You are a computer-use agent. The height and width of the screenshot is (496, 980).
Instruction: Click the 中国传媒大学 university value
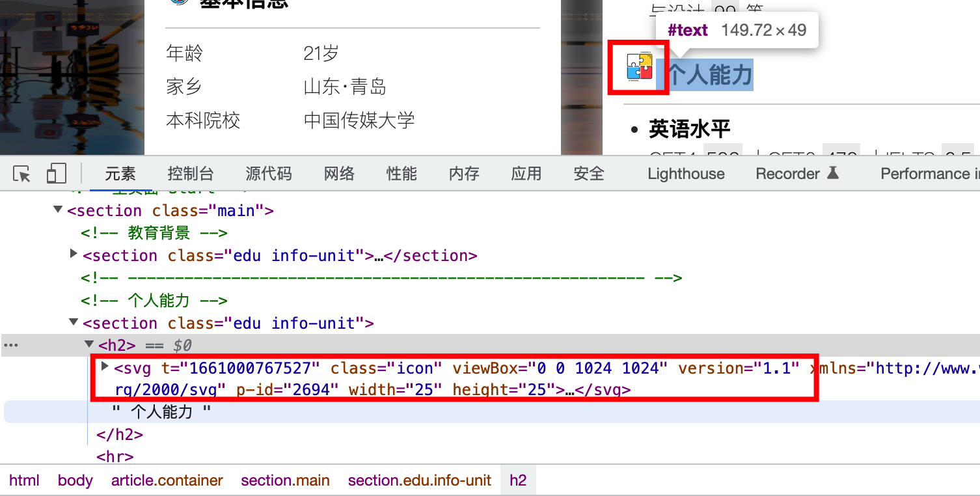pyautogui.click(x=359, y=120)
